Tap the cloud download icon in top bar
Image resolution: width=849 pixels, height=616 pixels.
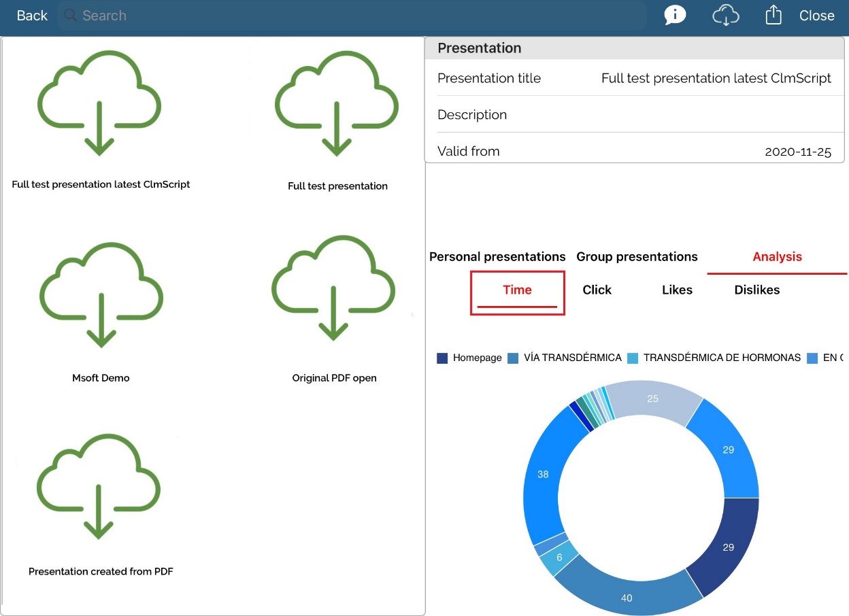pyautogui.click(x=725, y=15)
